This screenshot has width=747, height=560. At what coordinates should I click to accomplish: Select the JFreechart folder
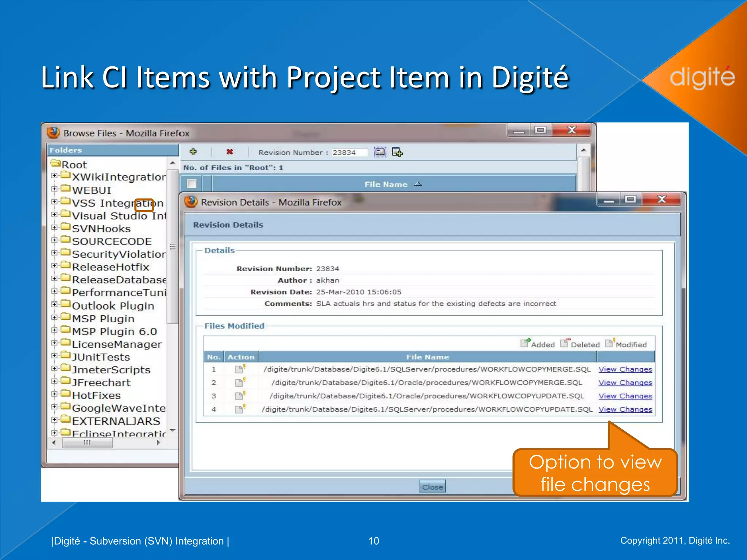click(x=101, y=382)
